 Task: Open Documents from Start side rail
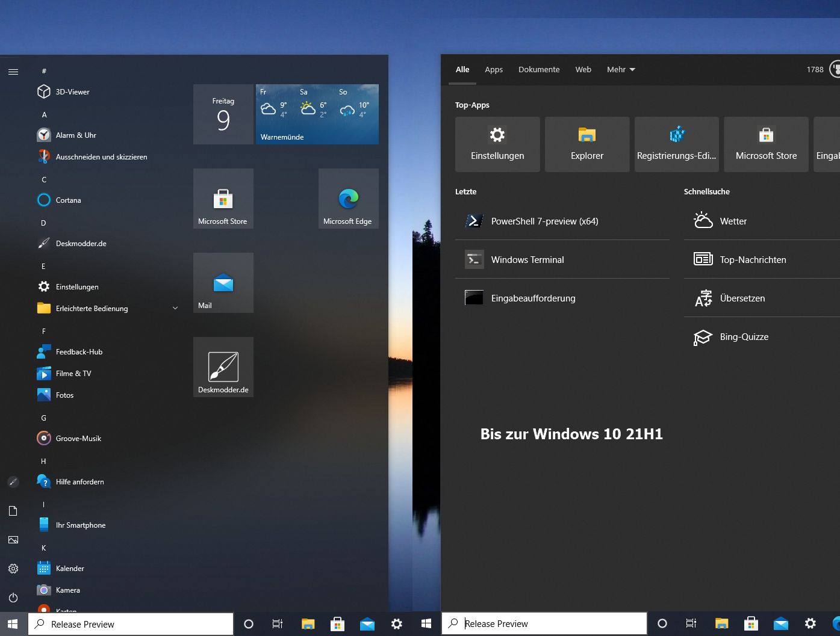pos(13,511)
